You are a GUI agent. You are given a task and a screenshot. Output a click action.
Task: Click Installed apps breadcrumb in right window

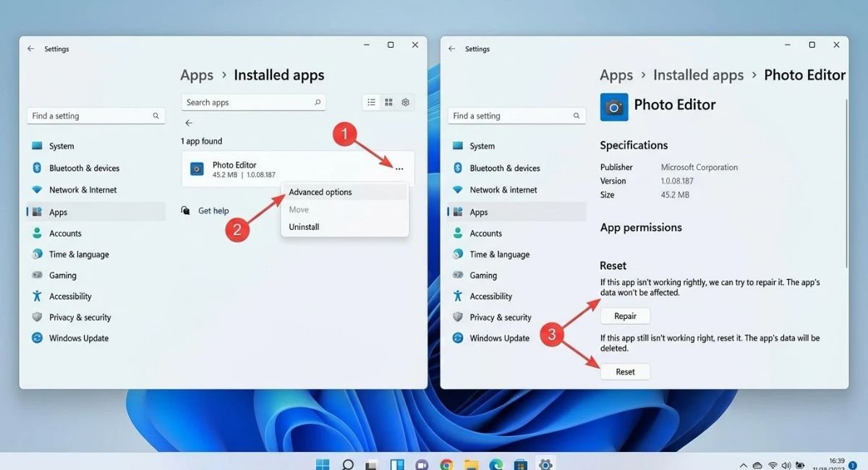click(698, 75)
